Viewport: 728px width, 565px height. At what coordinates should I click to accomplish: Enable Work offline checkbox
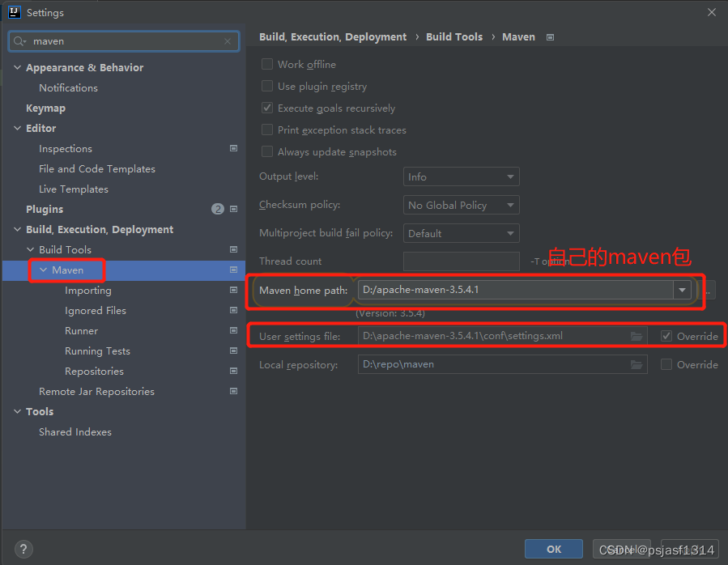267,64
